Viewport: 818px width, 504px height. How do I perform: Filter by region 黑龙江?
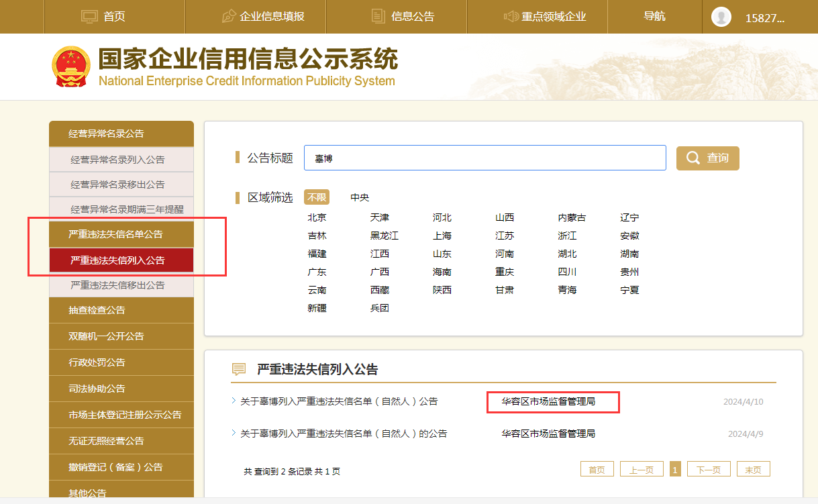pos(385,236)
